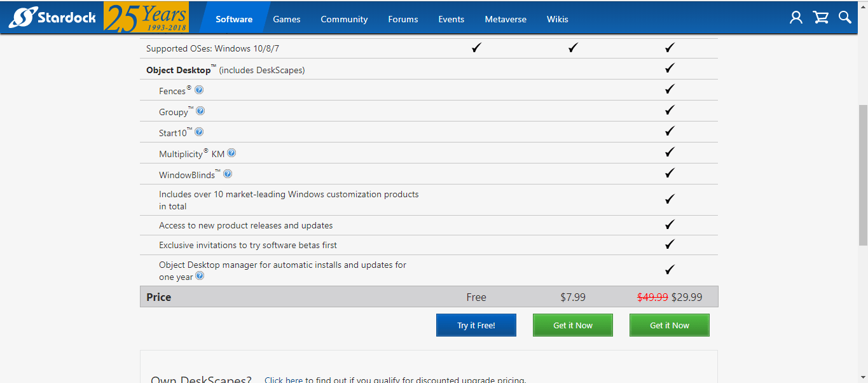Click the 'Start10' row label
Screen dimensions: 868x383
pos(173,133)
